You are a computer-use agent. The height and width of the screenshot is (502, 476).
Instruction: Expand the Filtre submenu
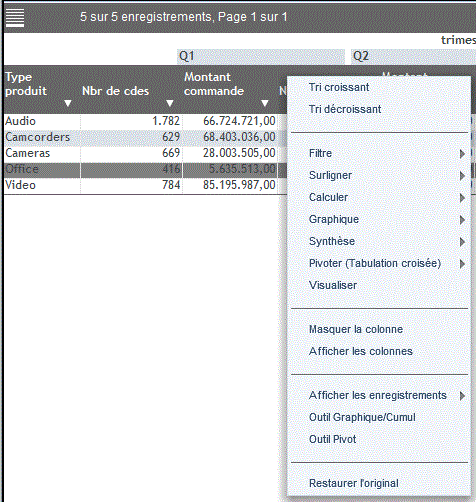379,153
